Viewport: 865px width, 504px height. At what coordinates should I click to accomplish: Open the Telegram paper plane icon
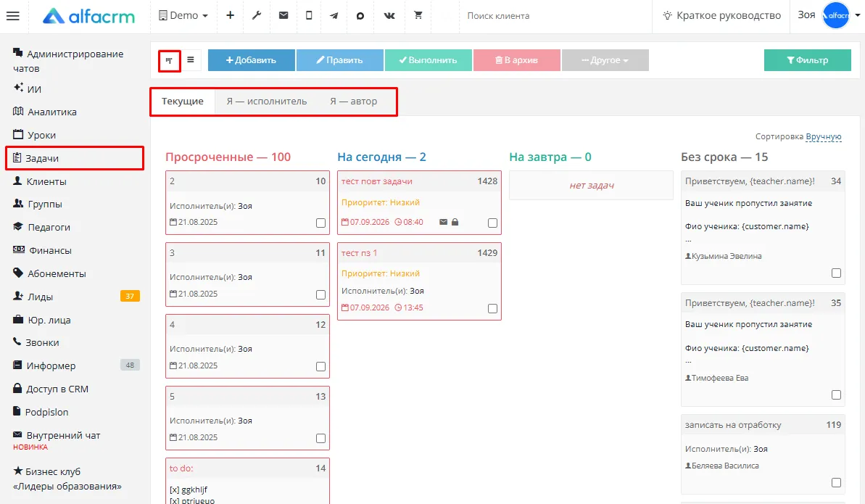(x=334, y=15)
